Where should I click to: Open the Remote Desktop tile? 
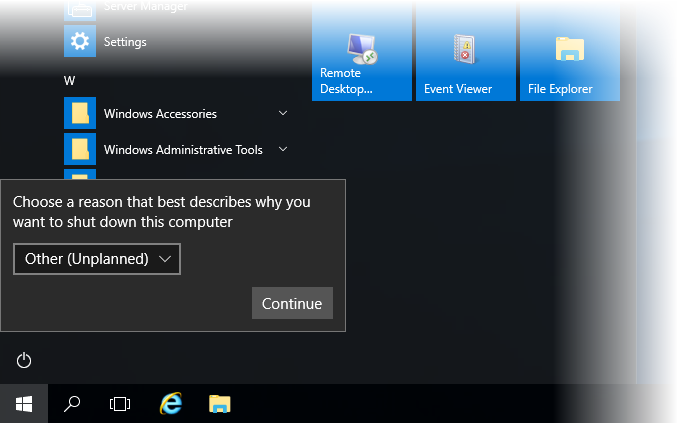(362, 51)
